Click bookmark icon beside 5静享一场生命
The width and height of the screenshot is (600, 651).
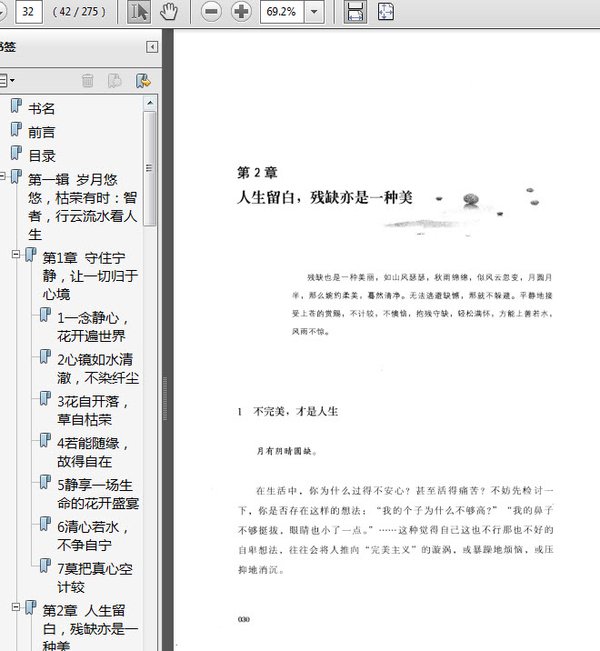click(45, 482)
